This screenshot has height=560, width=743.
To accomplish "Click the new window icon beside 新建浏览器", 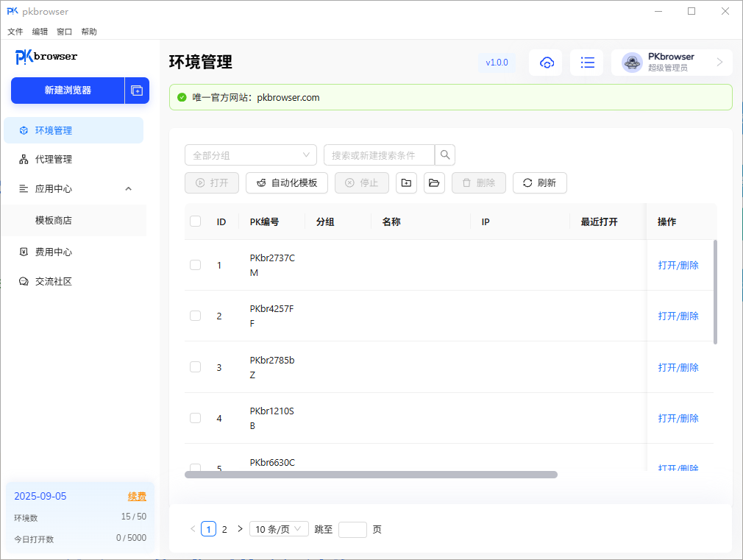I will coord(137,90).
